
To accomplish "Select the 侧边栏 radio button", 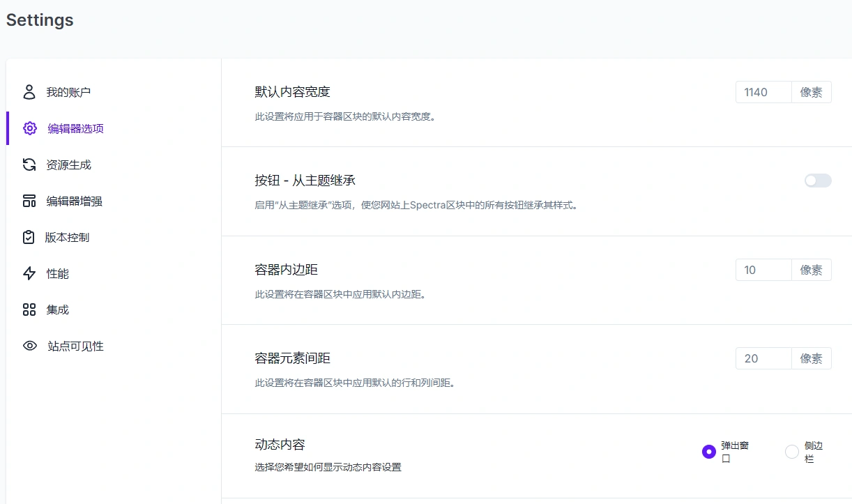I will click(x=792, y=452).
